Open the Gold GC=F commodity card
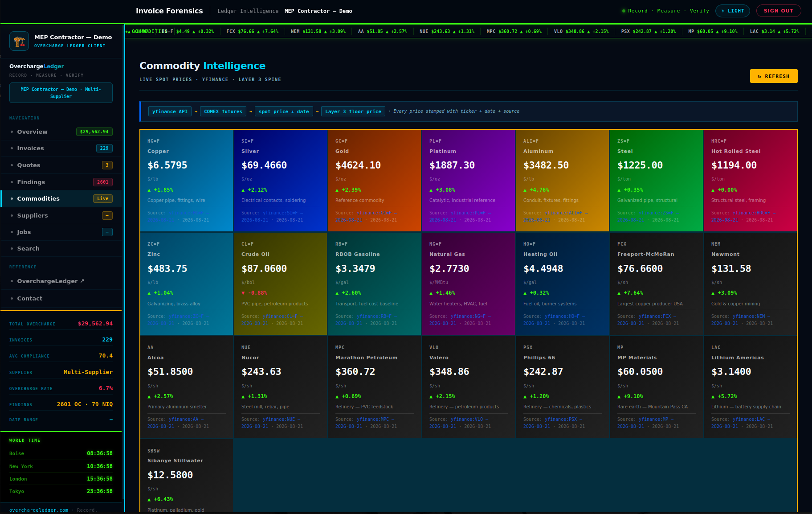The height and width of the screenshot is (514, 812). (375, 181)
